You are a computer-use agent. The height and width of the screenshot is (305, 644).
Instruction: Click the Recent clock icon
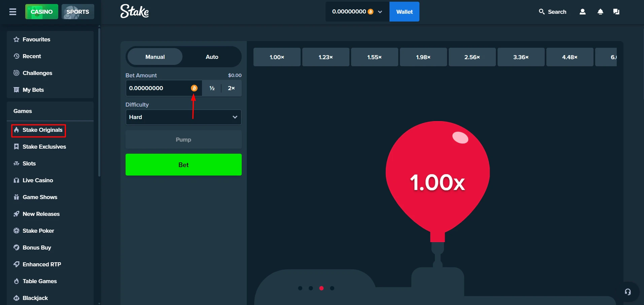click(16, 56)
